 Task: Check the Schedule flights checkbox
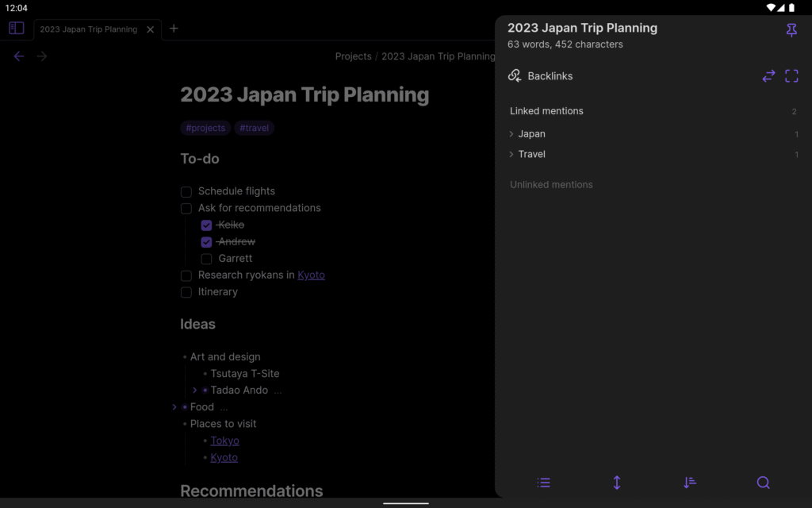coord(186,191)
